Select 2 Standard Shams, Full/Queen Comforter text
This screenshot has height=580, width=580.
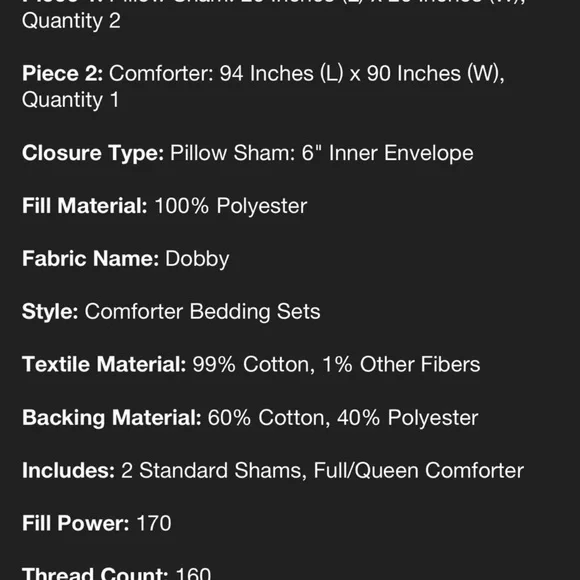pyautogui.click(x=323, y=471)
